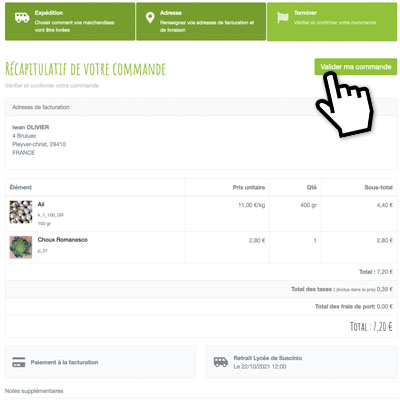Click the Iwan OLIVIER billing name

click(31, 127)
